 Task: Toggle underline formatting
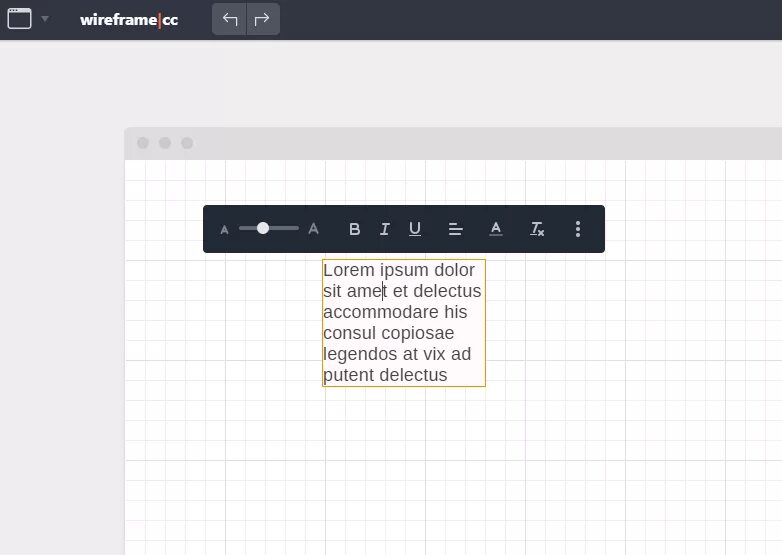pos(415,229)
